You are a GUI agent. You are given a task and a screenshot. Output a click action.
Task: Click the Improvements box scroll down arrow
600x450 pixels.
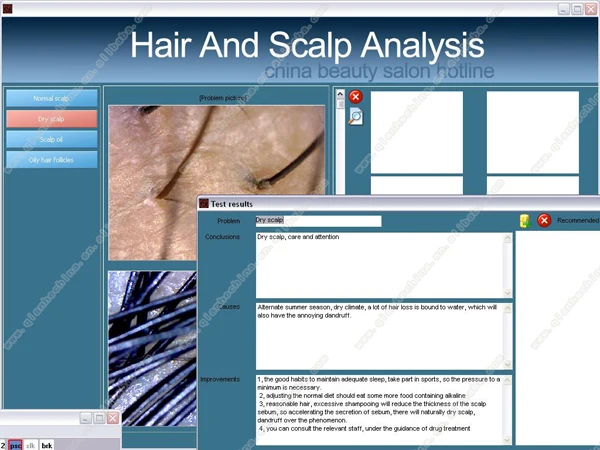pyautogui.click(x=507, y=440)
